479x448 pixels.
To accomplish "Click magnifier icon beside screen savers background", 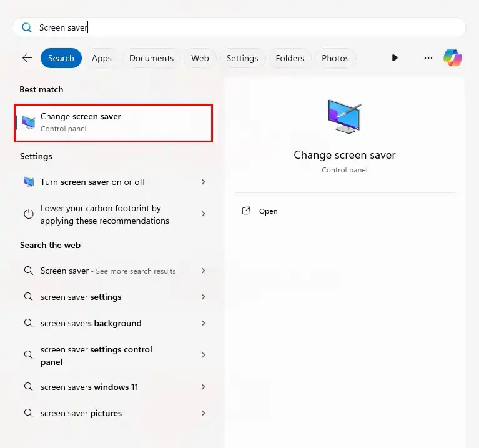I will (x=29, y=323).
